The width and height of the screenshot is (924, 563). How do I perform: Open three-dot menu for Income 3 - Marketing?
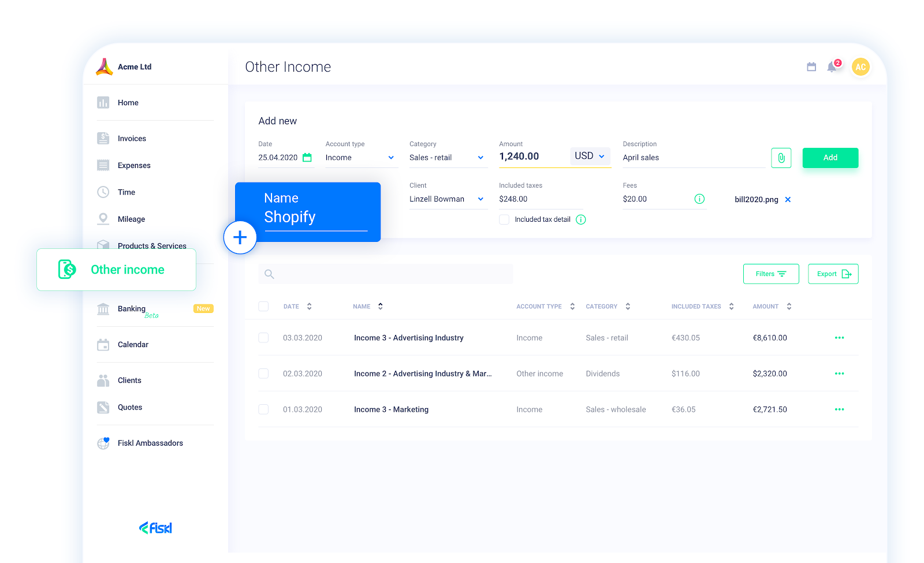point(839,409)
